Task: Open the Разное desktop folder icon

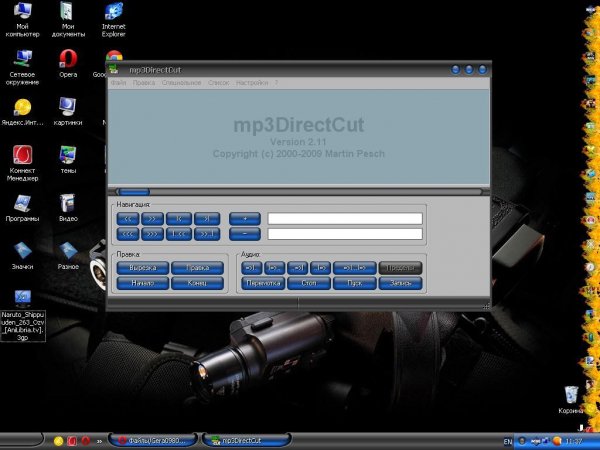Action: pos(68,256)
